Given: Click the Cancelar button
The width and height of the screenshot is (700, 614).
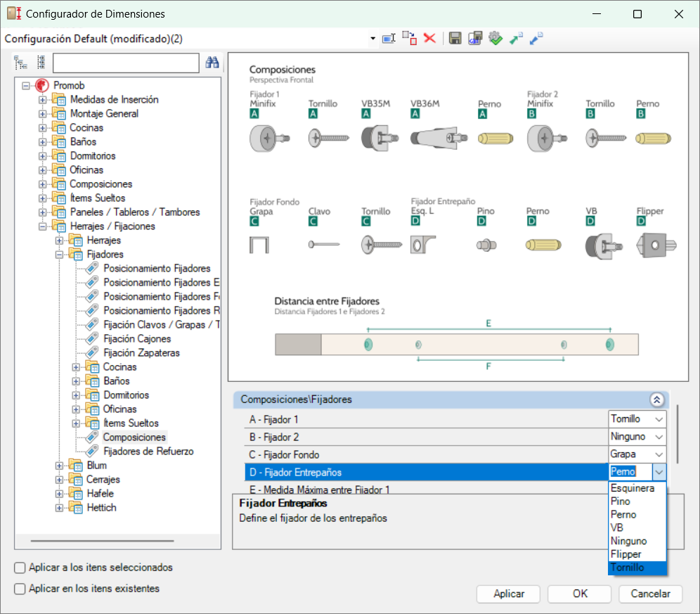Looking at the screenshot, I should point(650,594).
